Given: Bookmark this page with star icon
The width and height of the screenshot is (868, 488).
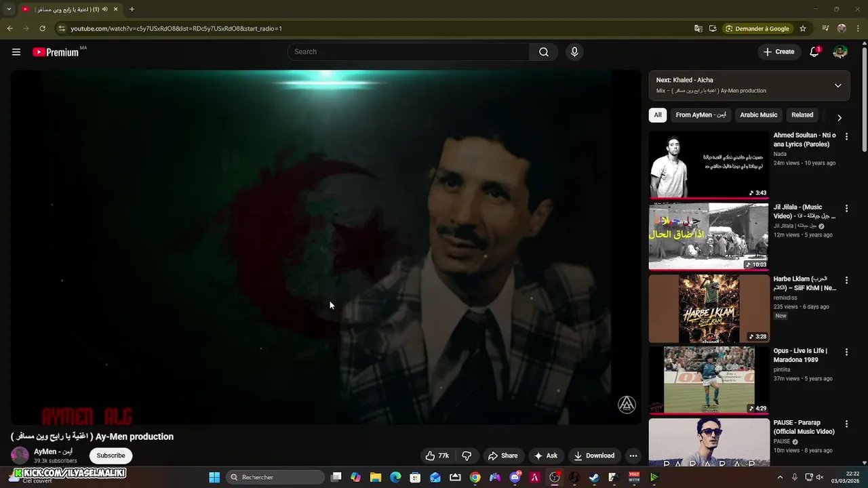Looking at the screenshot, I should point(803,28).
